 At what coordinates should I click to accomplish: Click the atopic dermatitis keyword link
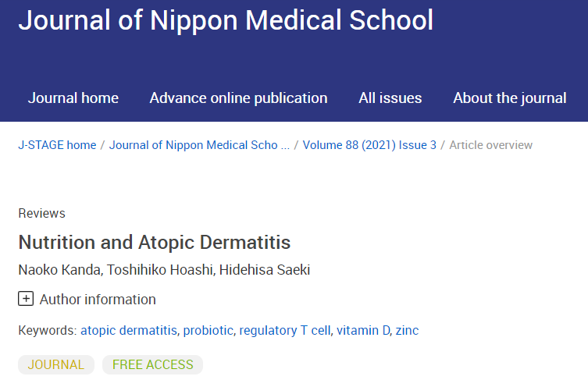click(128, 330)
